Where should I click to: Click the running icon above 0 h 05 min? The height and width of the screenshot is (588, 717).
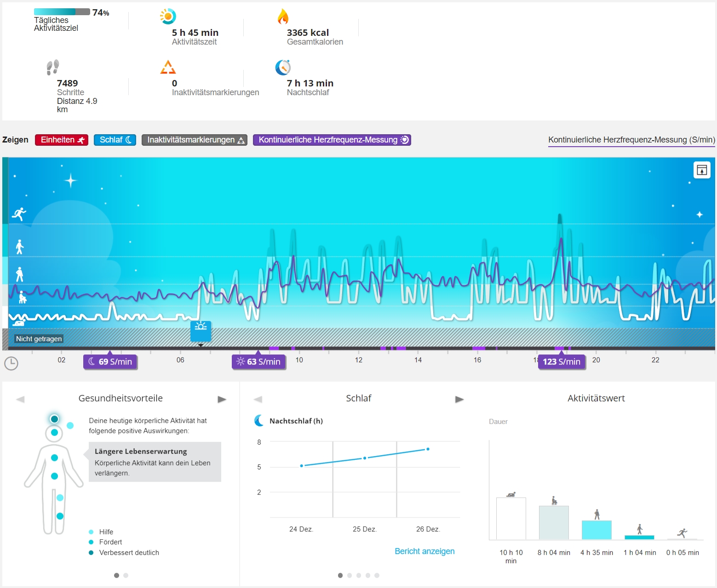coord(683,533)
